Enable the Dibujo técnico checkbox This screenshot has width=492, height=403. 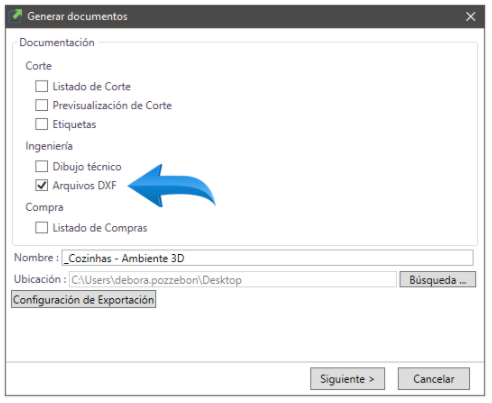pyautogui.click(x=41, y=166)
